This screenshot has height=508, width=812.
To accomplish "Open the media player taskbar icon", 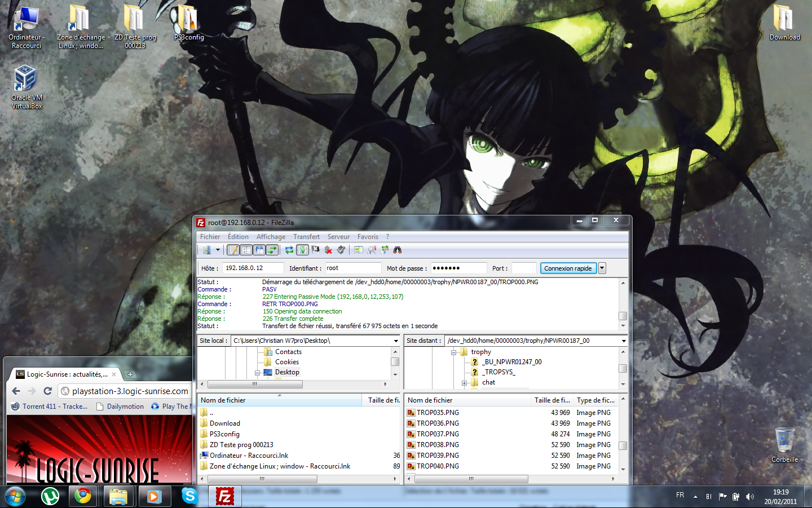I will coord(154,496).
